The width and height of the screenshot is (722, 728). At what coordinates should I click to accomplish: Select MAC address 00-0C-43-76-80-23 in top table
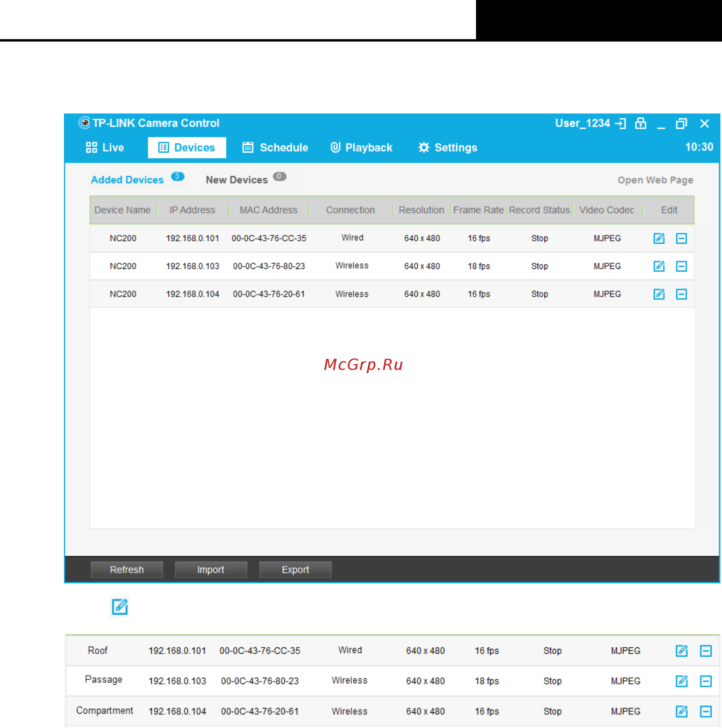point(269,266)
